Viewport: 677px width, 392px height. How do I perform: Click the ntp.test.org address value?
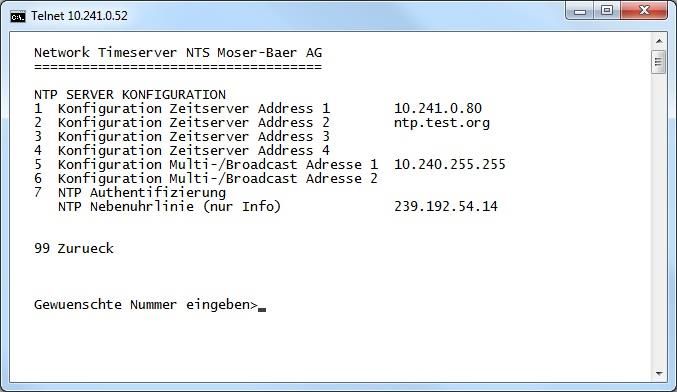tap(442, 123)
